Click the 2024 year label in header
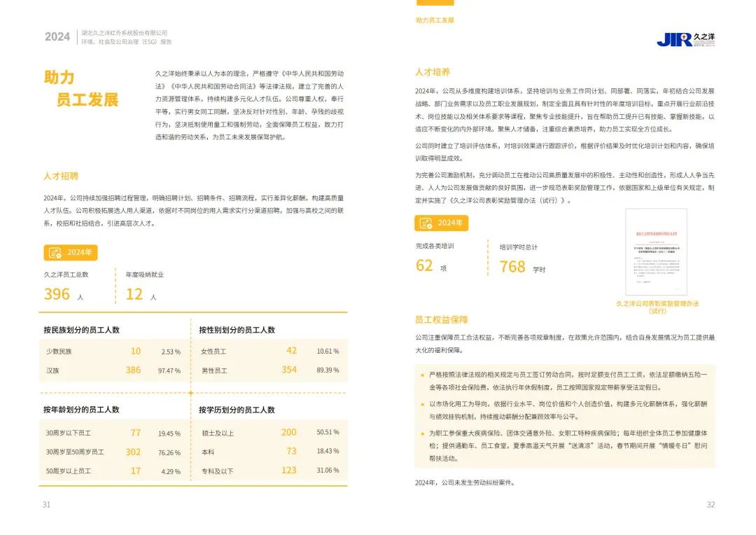 click(x=57, y=36)
